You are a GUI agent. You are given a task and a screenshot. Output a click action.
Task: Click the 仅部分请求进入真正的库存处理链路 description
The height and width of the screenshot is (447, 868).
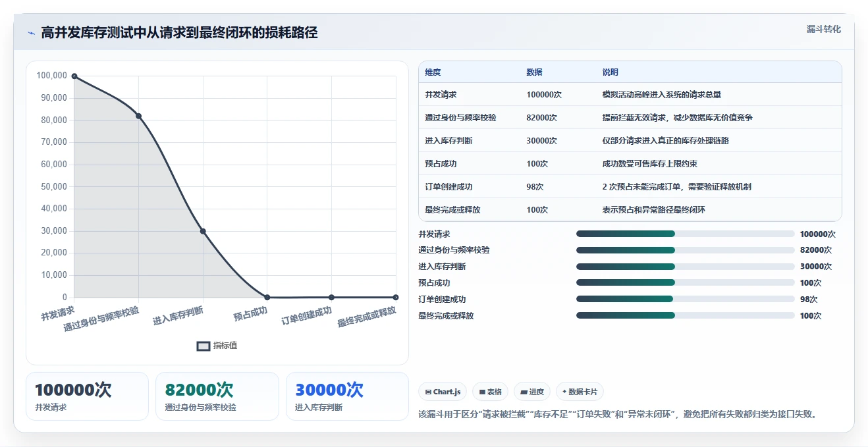(x=665, y=141)
